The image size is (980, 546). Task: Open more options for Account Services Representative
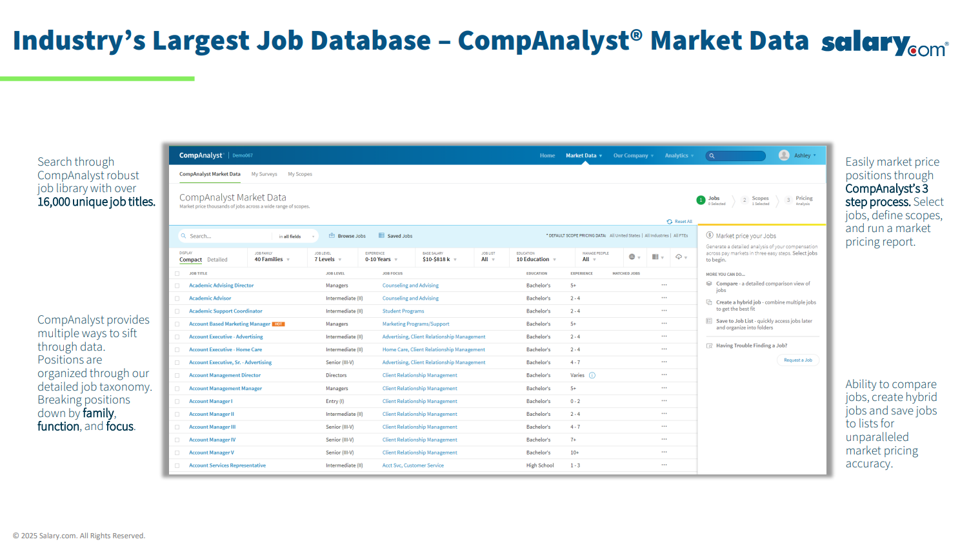pos(664,465)
